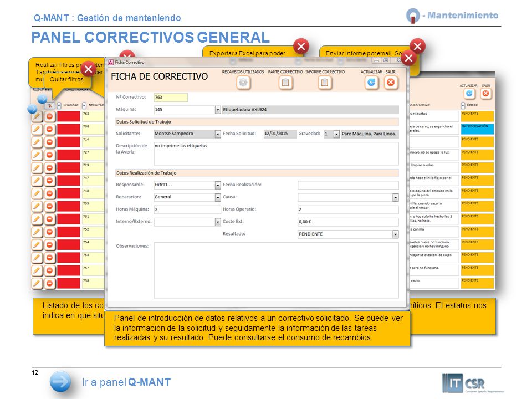Close the Quitar filtros callout
The height and width of the screenshot is (399, 532).
tap(88, 70)
